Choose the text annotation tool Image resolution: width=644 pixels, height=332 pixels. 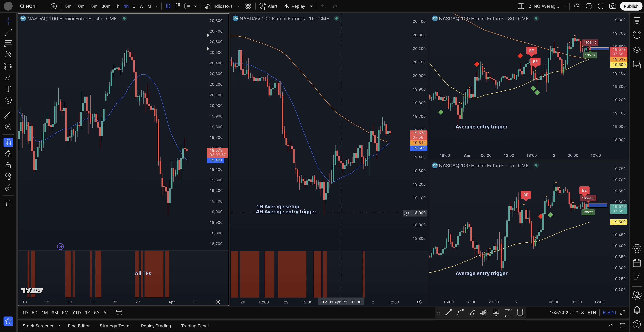coord(8,89)
